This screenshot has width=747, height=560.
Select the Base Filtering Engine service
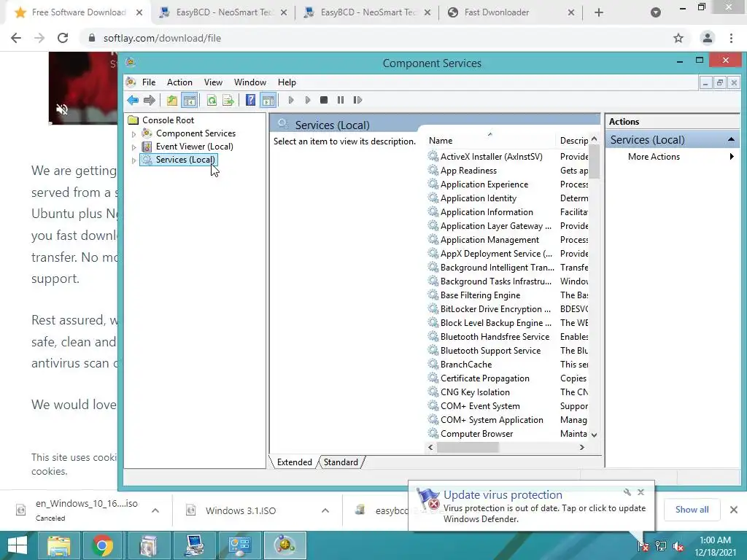click(480, 295)
